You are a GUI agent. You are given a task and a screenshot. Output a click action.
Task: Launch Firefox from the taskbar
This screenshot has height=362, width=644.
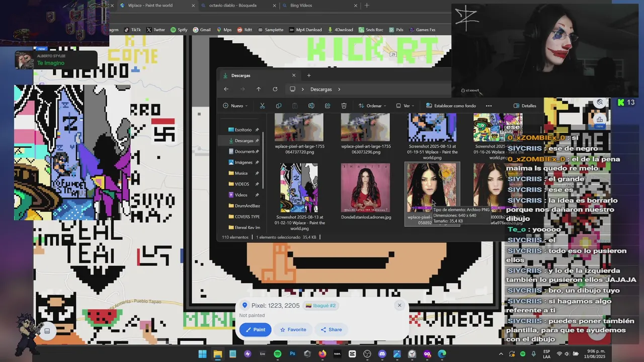coord(322,354)
